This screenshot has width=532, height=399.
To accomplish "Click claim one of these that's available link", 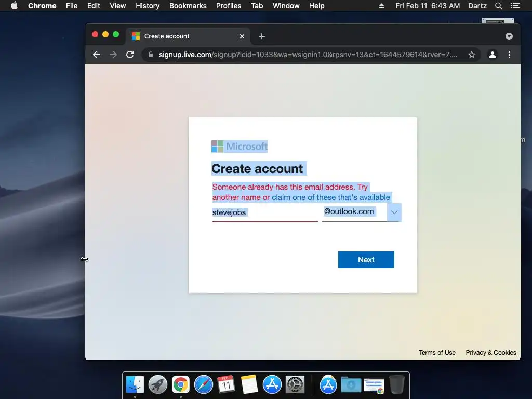I will click(331, 197).
